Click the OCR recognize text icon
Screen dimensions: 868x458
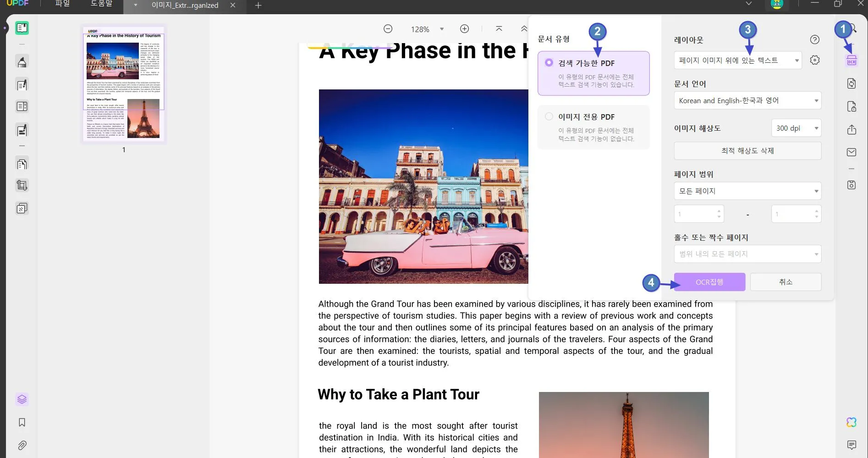click(852, 61)
